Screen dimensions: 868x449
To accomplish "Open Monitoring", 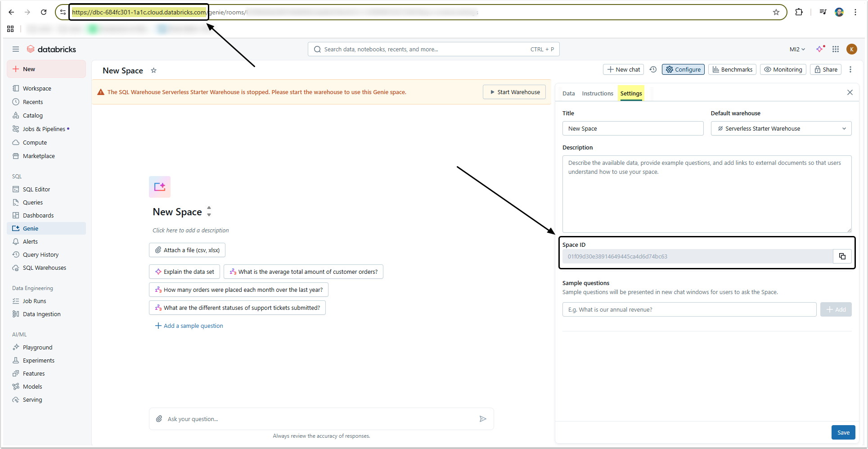I will (783, 69).
